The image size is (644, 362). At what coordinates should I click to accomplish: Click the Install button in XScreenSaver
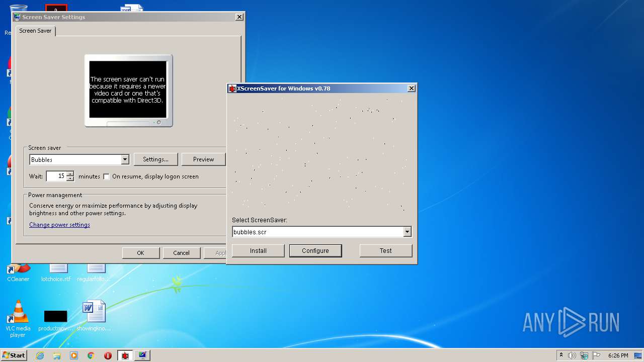click(x=258, y=250)
